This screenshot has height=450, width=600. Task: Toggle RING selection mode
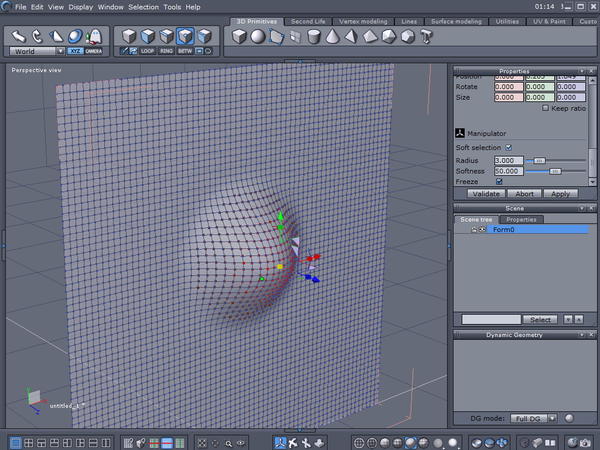pyautogui.click(x=166, y=51)
